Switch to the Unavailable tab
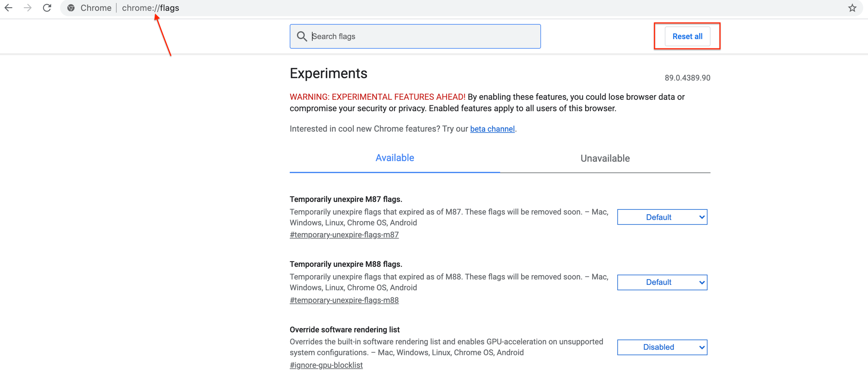The height and width of the screenshot is (378, 868). pos(605,158)
